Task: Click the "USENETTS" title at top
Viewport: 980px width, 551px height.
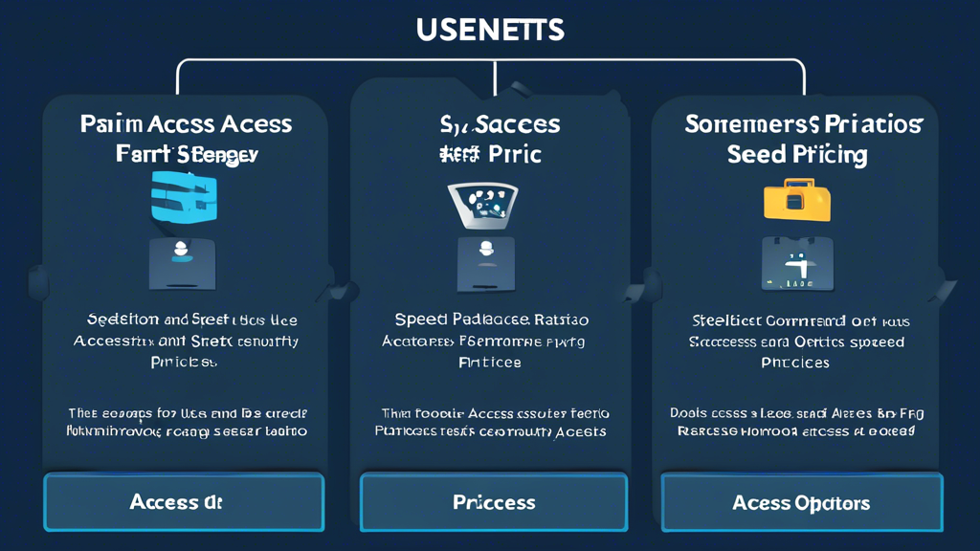Action: [x=490, y=30]
